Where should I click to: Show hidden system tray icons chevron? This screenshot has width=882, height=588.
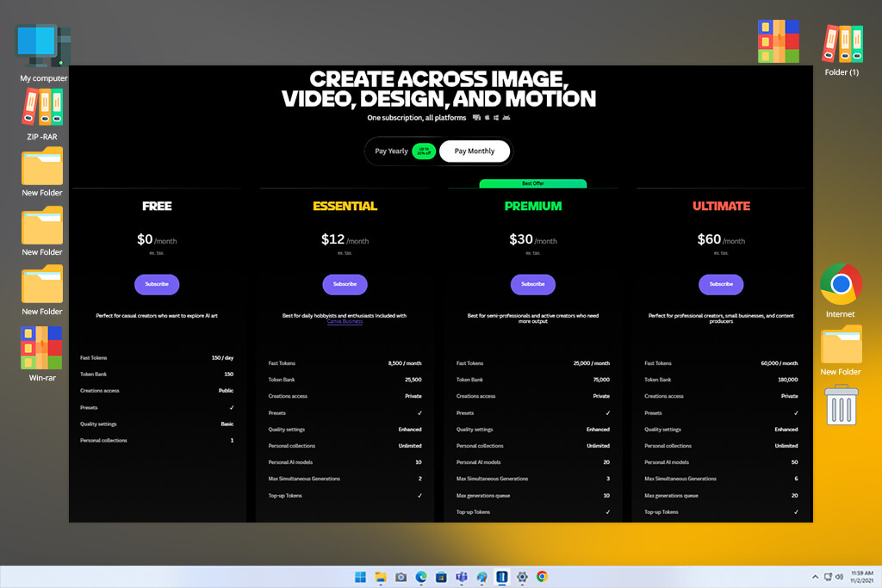(815, 577)
